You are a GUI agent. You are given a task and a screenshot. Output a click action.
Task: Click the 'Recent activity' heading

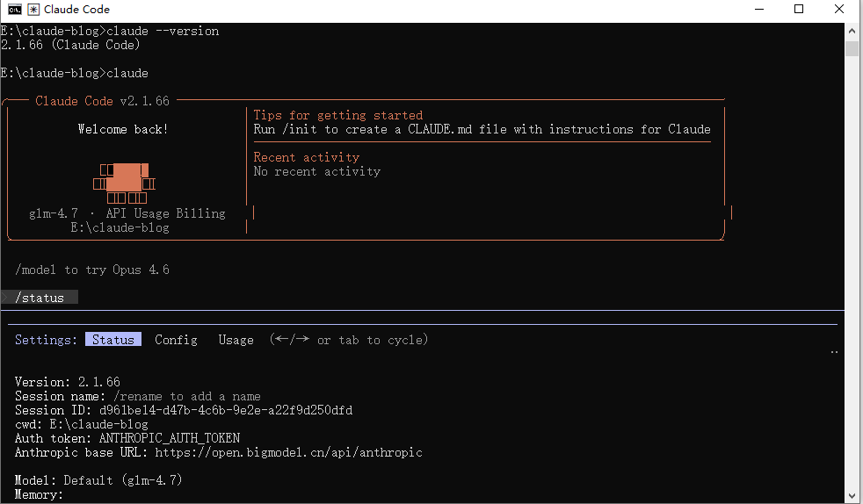click(307, 157)
